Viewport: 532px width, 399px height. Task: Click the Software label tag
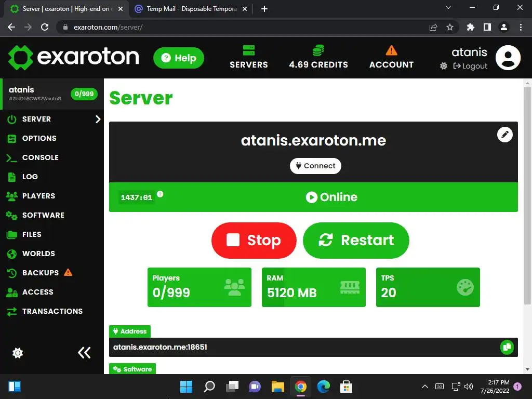point(132,369)
